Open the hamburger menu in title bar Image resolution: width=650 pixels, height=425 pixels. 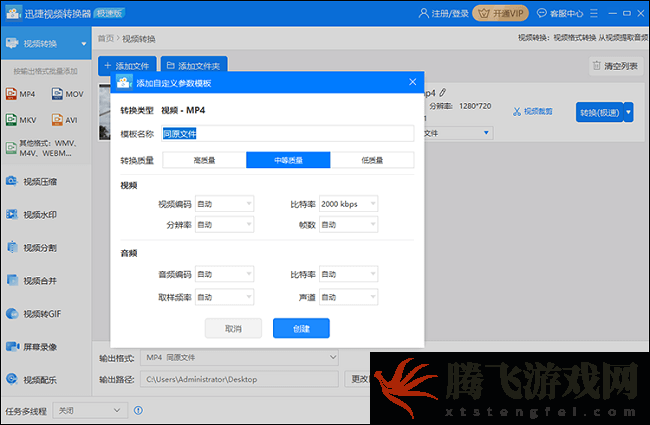coord(594,13)
